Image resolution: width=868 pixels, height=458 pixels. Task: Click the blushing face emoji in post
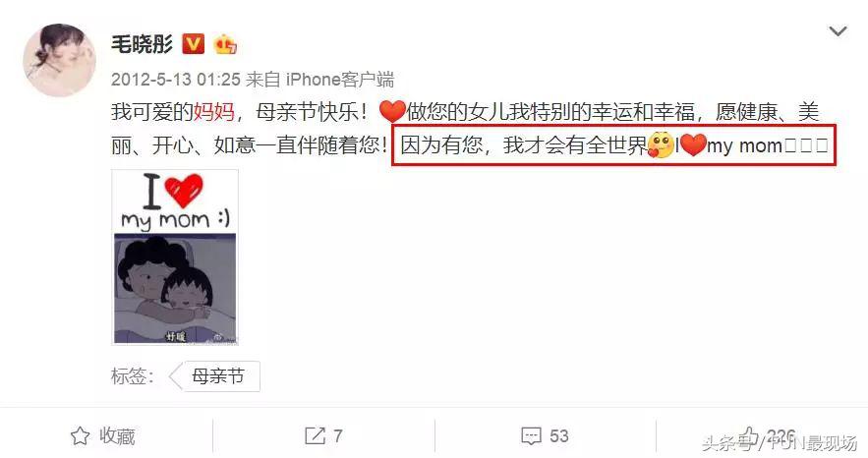tap(661, 145)
